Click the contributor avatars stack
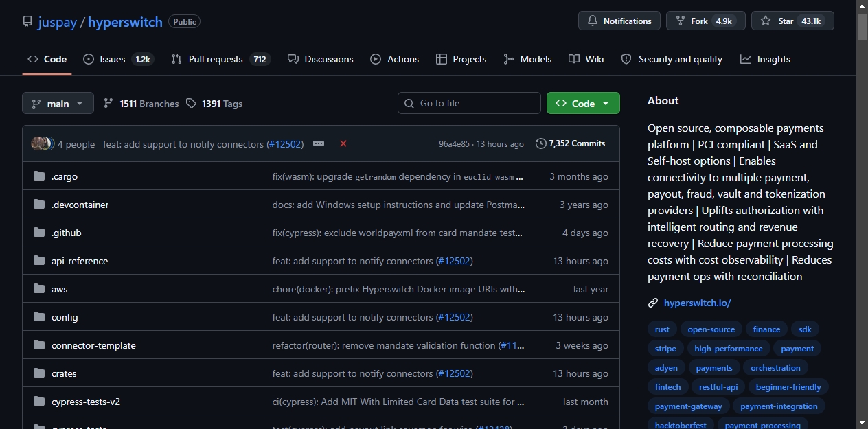This screenshot has width=868, height=429. tap(42, 143)
